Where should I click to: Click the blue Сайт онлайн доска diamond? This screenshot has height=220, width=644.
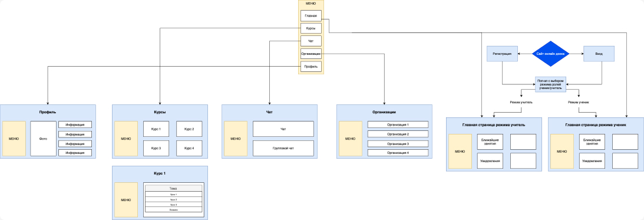pos(551,54)
